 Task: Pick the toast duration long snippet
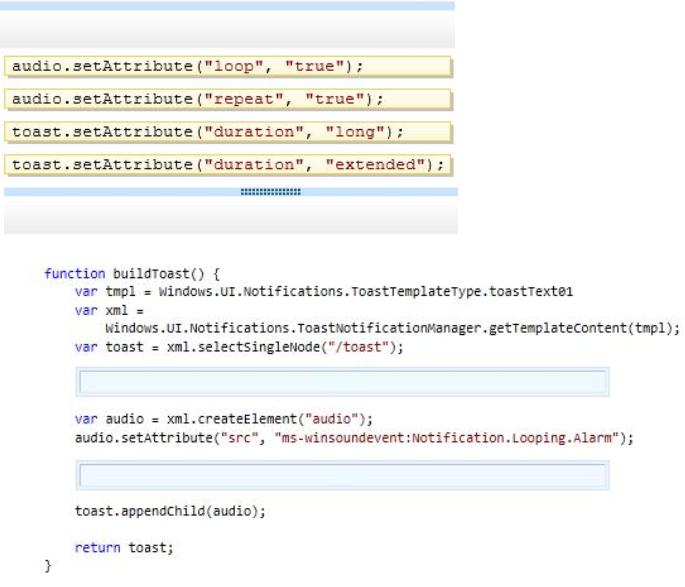[228, 132]
